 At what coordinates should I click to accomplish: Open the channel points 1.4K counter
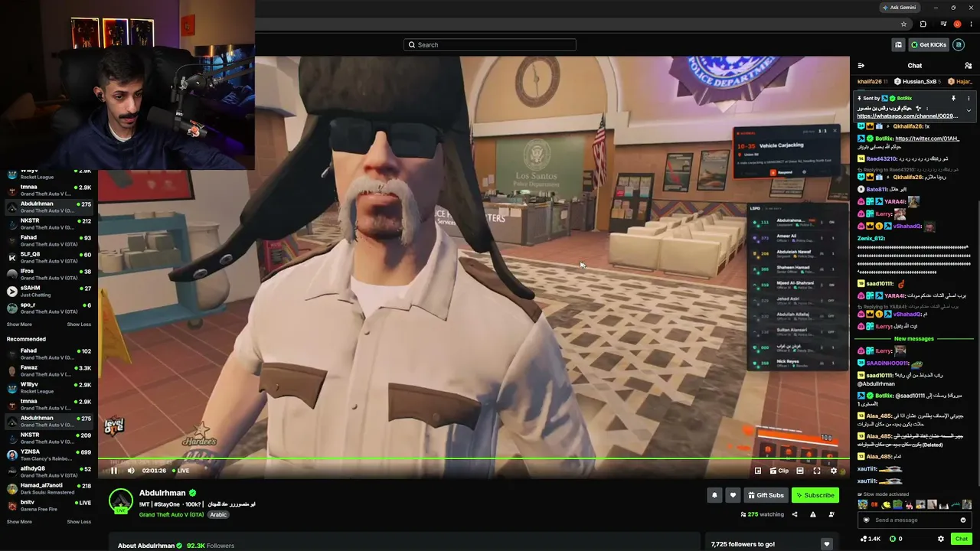pyautogui.click(x=871, y=539)
